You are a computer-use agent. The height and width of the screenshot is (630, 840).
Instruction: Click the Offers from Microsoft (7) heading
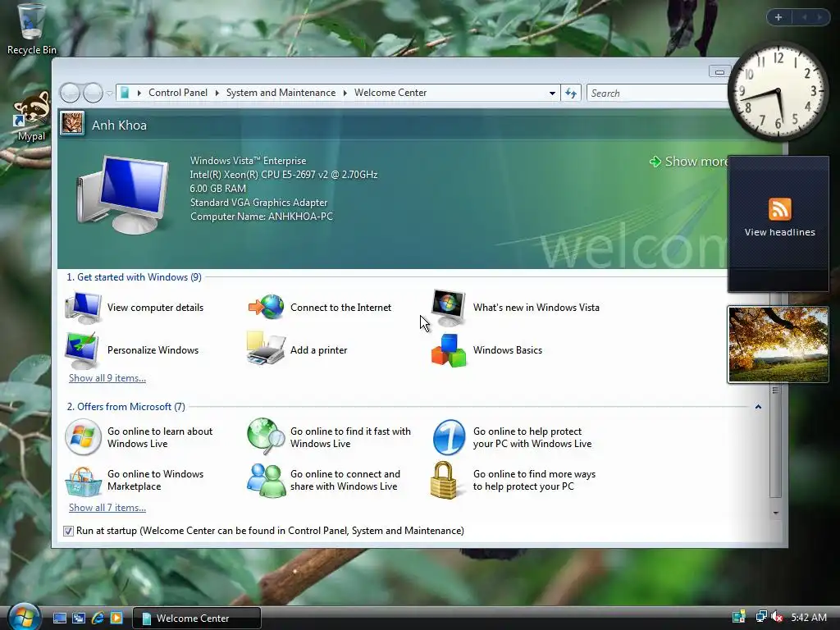(126, 407)
